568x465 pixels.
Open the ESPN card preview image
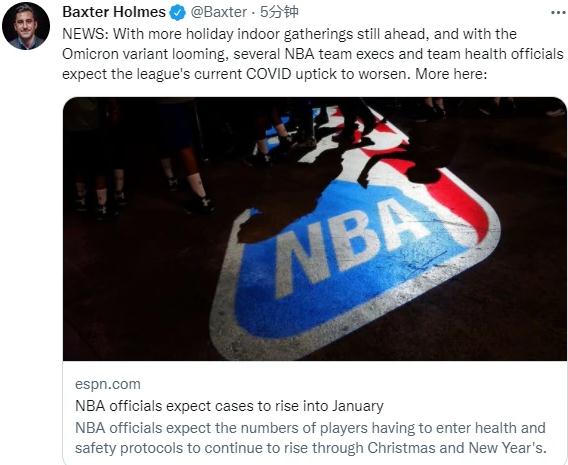(x=315, y=229)
